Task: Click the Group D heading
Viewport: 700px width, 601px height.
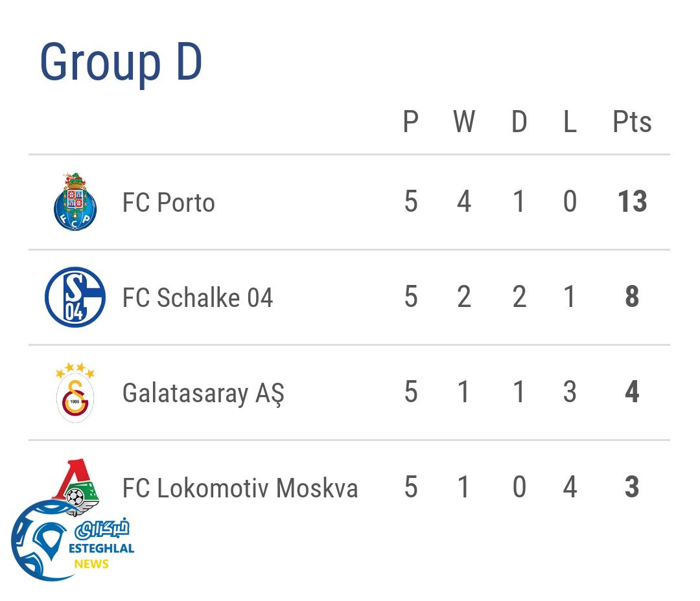Action: tap(121, 63)
